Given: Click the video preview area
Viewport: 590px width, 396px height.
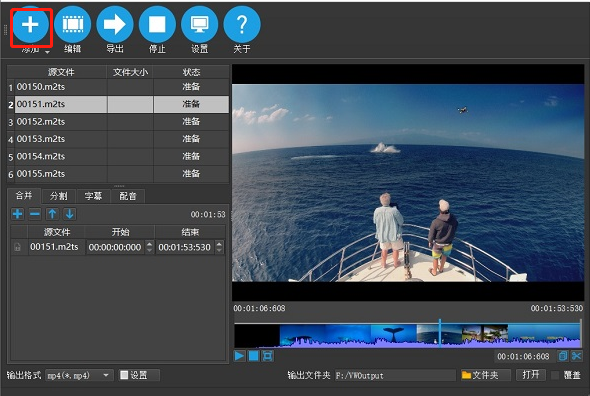Looking at the screenshot, I should click(x=408, y=183).
